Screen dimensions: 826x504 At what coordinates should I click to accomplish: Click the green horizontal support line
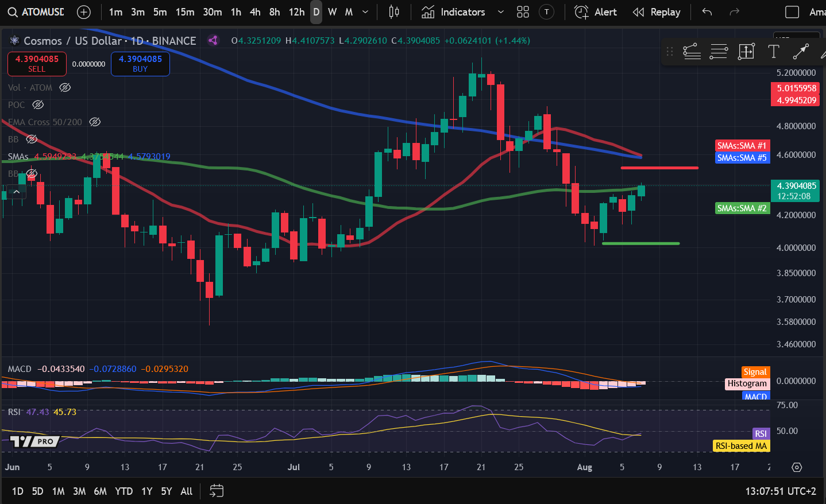[640, 243]
